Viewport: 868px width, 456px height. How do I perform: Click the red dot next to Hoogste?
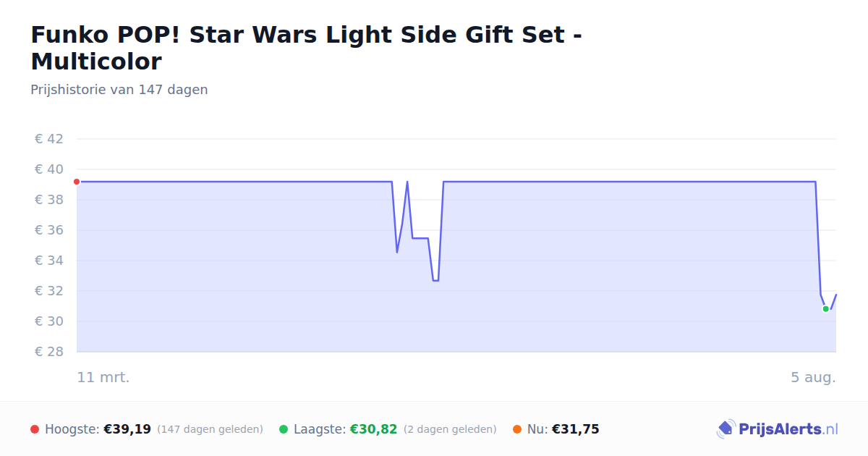[x=35, y=429]
